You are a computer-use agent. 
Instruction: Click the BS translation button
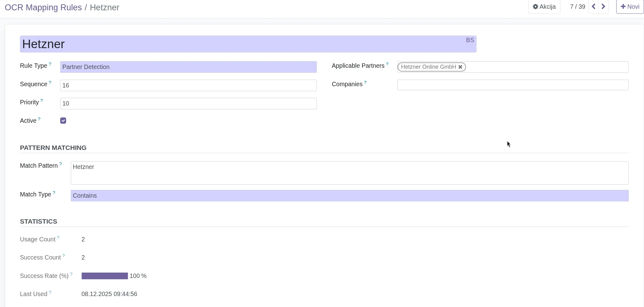(x=470, y=40)
